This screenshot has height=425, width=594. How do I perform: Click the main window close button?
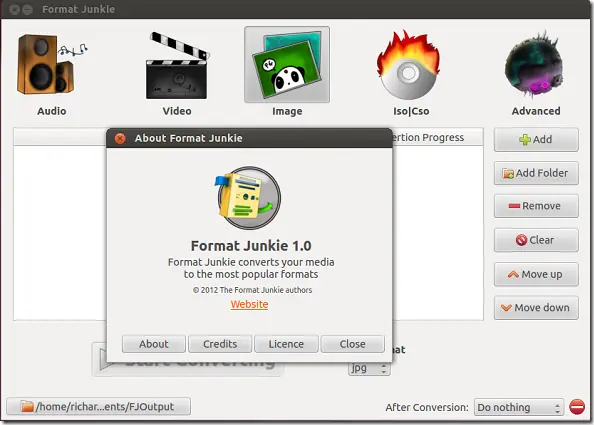pyautogui.click(x=14, y=9)
